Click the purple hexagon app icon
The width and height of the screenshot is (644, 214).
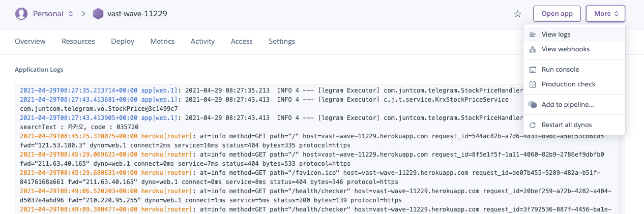click(x=98, y=14)
